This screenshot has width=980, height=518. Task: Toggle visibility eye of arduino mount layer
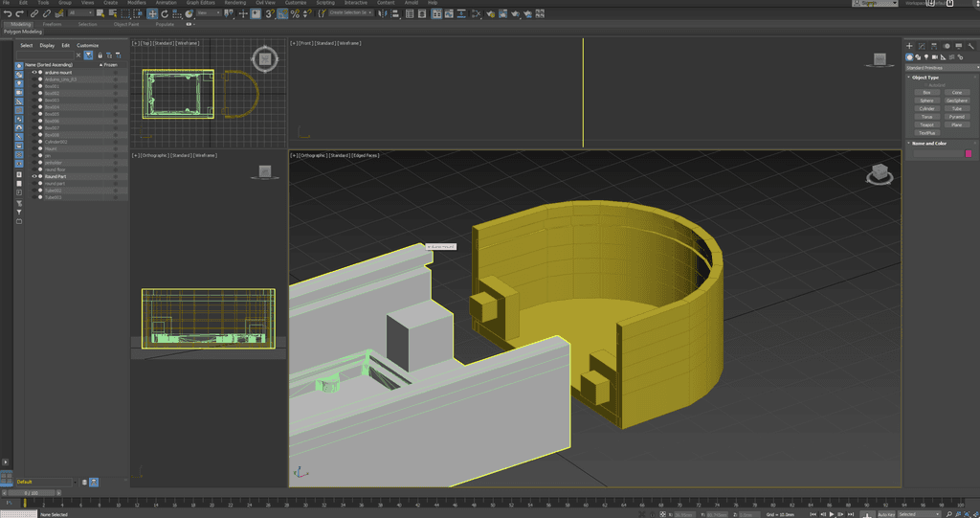33,72
